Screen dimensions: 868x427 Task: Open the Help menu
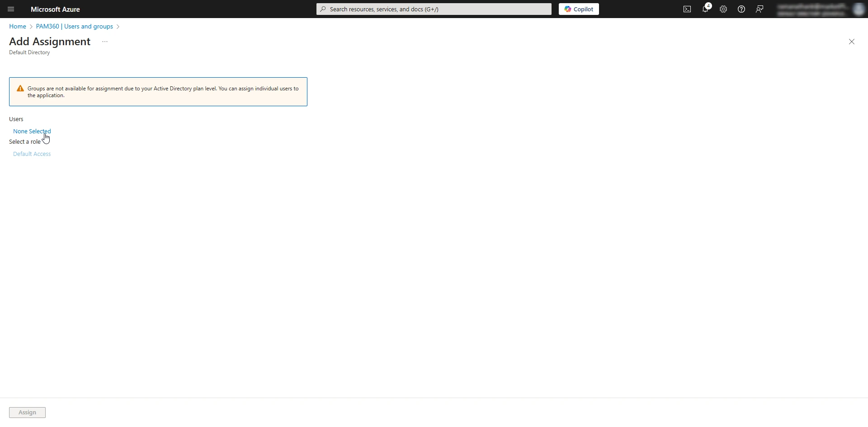click(x=741, y=9)
